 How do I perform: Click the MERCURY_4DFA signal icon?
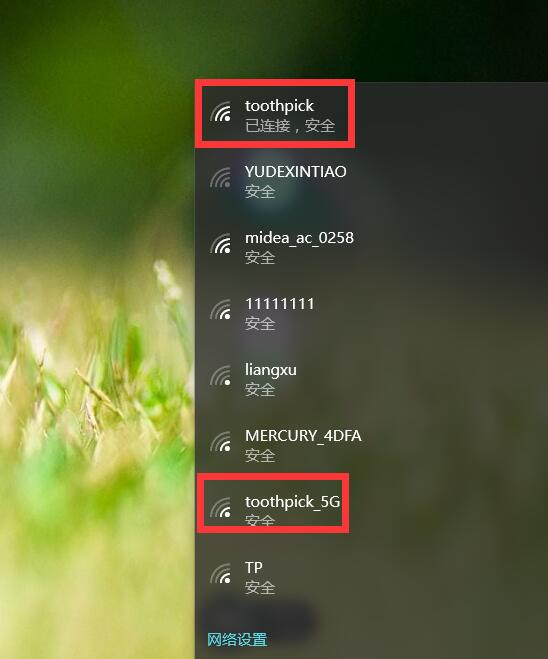(x=221, y=442)
